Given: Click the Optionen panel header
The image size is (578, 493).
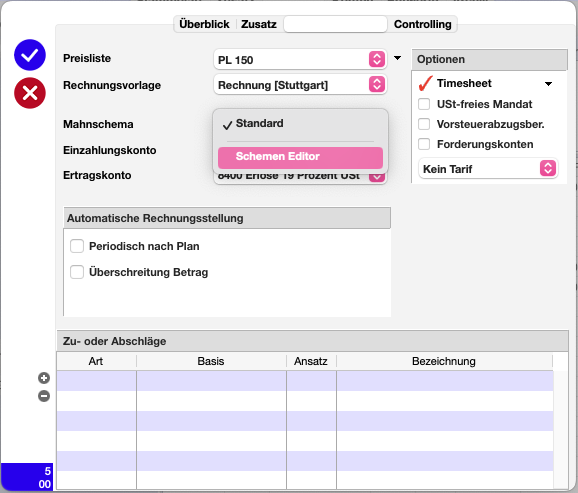Looking at the screenshot, I should click(x=489, y=59).
